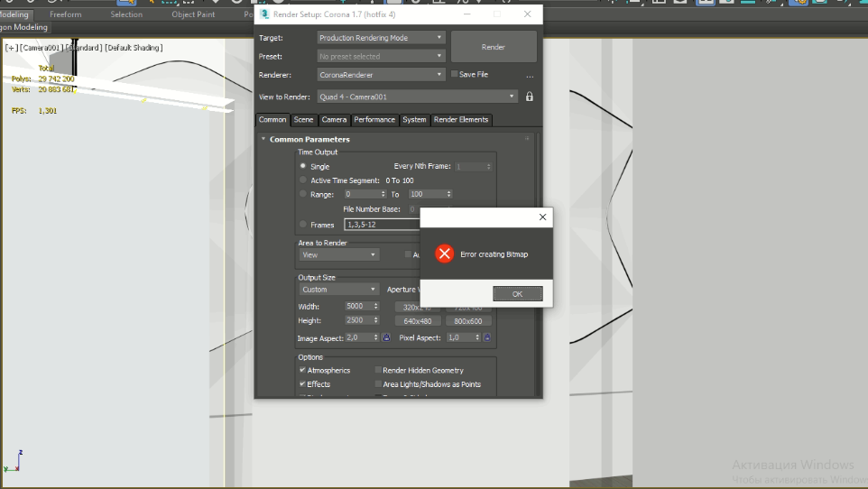Enable Render Hidden Geometry checkbox

378,370
